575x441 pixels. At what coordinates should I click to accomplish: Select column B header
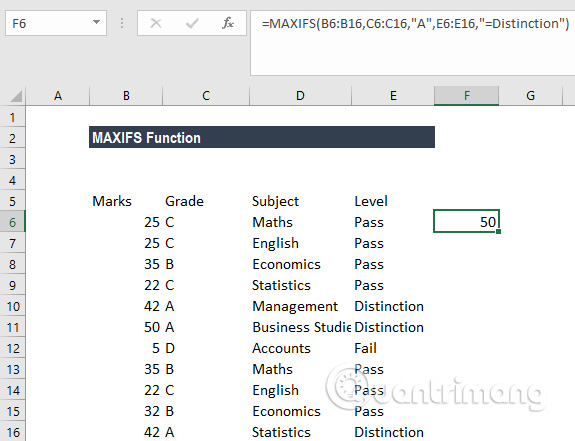pos(126,96)
